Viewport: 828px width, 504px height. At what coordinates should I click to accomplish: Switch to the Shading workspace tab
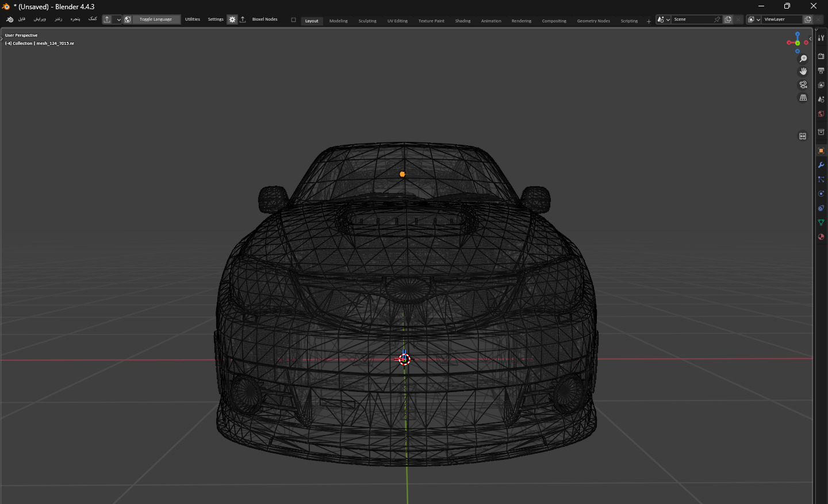click(463, 21)
